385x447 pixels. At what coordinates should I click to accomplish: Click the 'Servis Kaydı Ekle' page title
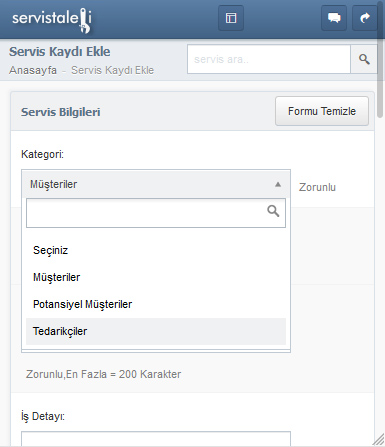pyautogui.click(x=60, y=52)
